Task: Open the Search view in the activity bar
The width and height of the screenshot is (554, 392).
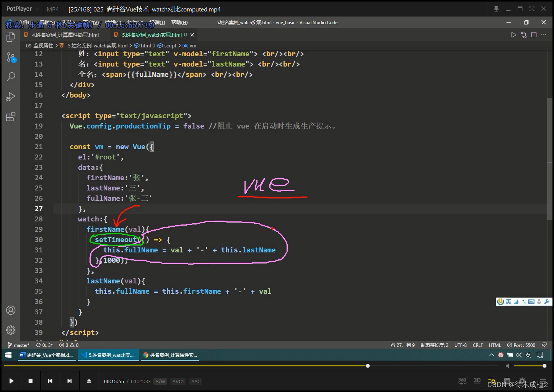Action: (11, 77)
